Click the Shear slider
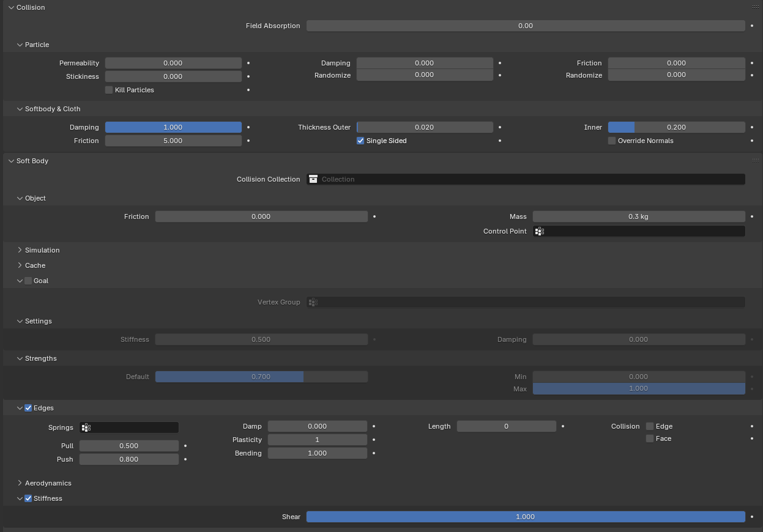Image resolution: width=763 pixels, height=532 pixels. pyautogui.click(x=526, y=517)
